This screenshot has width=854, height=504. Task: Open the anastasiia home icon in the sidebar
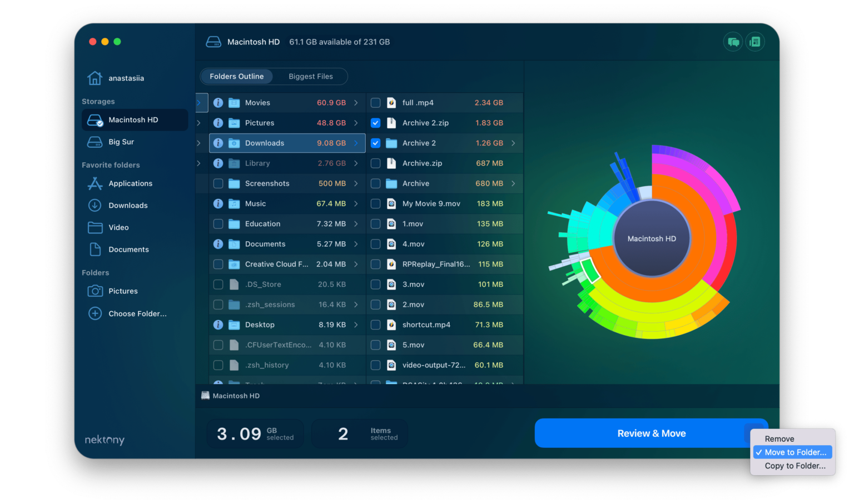point(95,78)
